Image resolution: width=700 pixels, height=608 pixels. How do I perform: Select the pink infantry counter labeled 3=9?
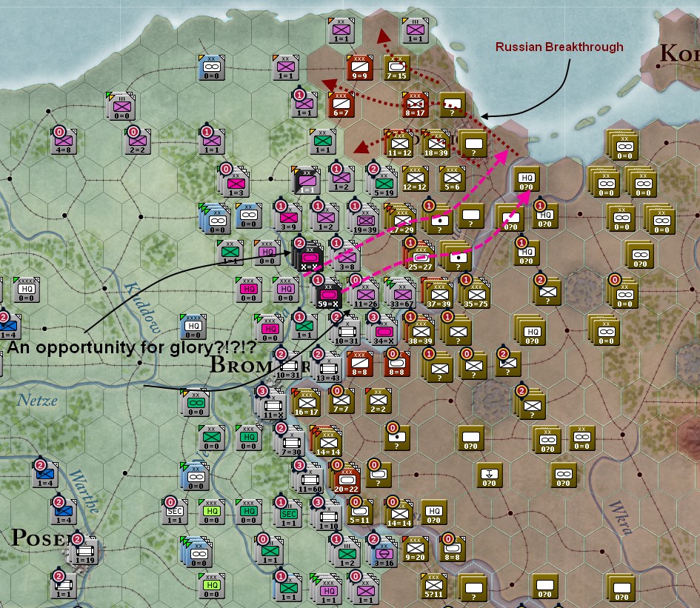288,218
